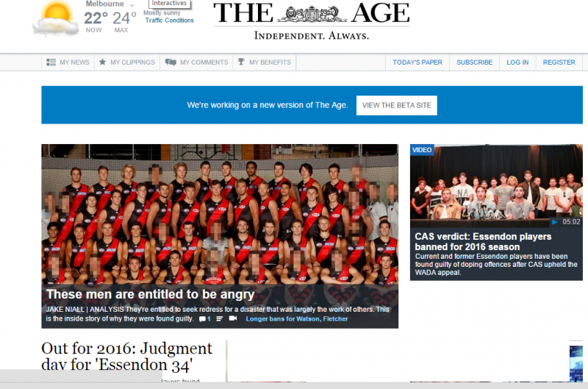Click the Register link
The height and width of the screenshot is (389, 588).
pyautogui.click(x=559, y=63)
